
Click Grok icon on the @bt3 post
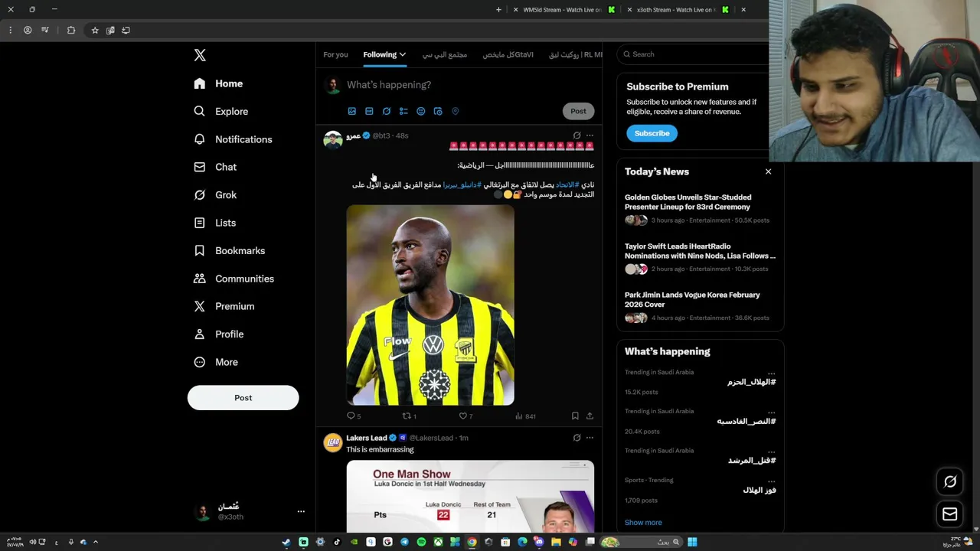pyautogui.click(x=577, y=135)
